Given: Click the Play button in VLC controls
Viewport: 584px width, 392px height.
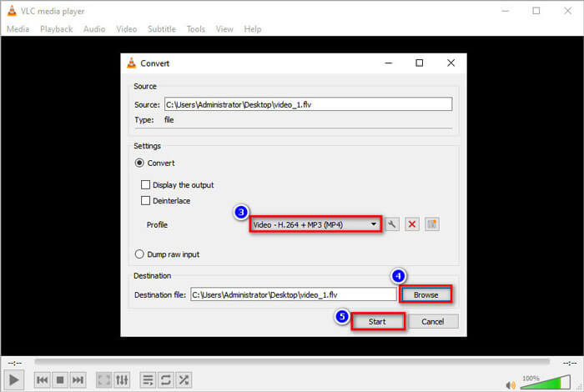Looking at the screenshot, I should tap(14, 380).
